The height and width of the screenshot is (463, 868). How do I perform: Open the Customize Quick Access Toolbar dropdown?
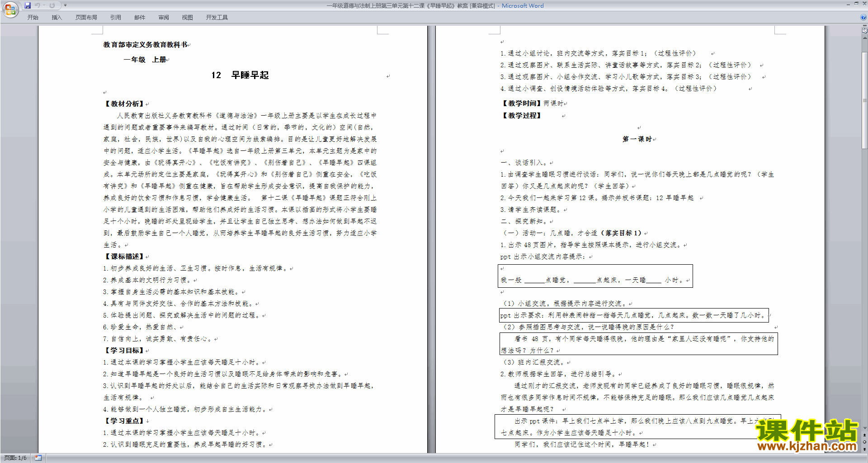(x=65, y=5)
